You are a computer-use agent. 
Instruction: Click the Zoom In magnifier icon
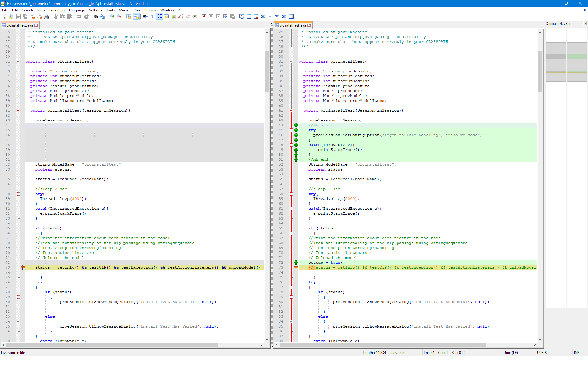(x=112, y=17)
